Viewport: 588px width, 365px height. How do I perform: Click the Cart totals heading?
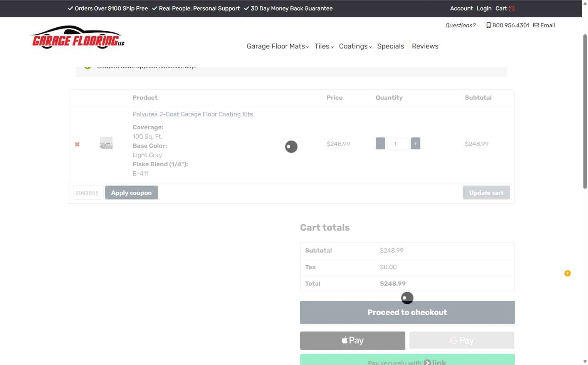[x=325, y=228]
